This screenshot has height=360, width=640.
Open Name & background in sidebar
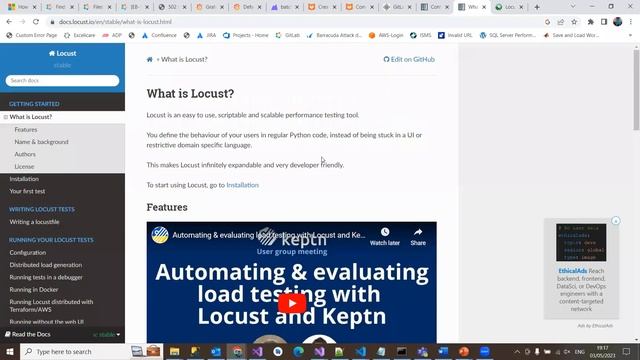click(41, 142)
